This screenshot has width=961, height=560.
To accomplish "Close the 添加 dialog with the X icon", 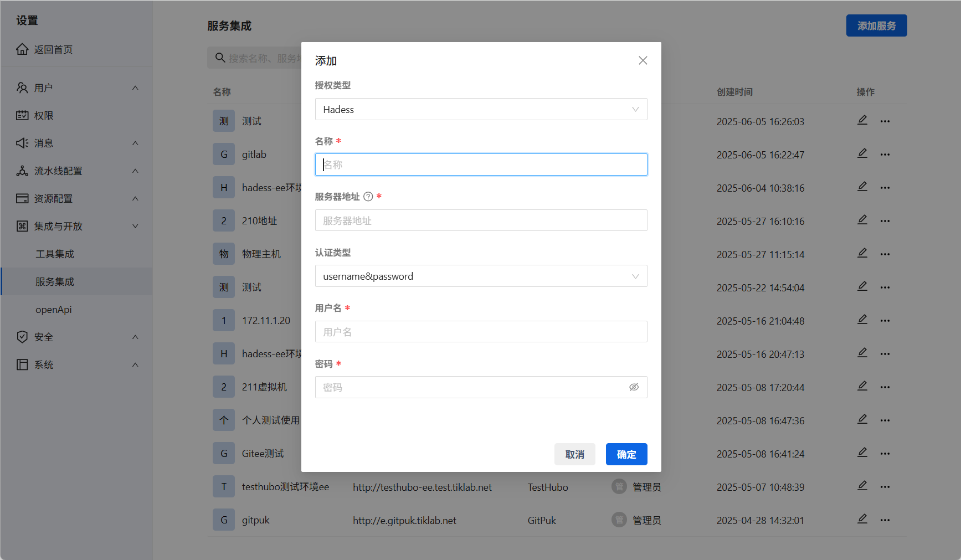I will tap(643, 60).
